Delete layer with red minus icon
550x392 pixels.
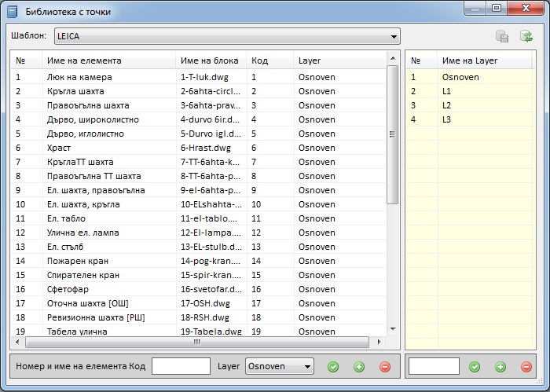[x=526, y=367]
